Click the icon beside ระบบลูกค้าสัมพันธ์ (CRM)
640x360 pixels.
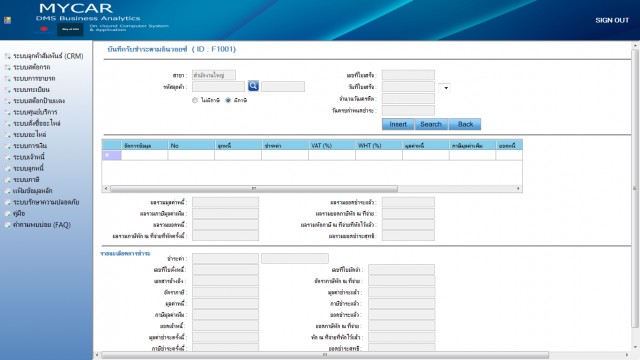[x=7, y=56]
